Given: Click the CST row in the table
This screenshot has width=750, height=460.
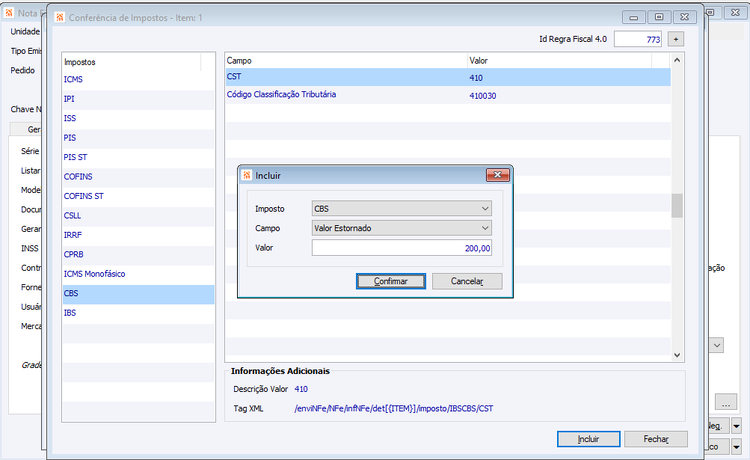Looking at the screenshot, I should click(x=448, y=77).
